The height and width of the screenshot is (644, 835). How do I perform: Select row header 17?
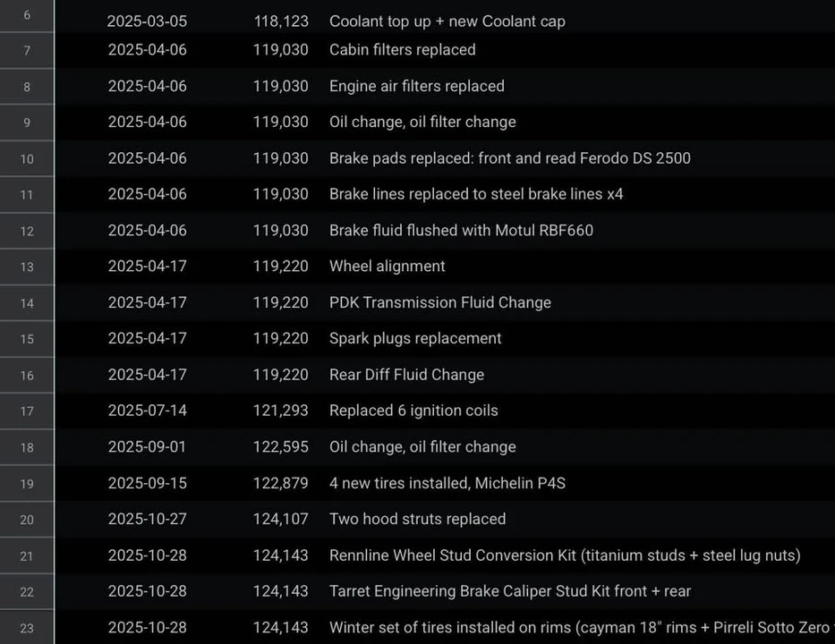(x=27, y=411)
